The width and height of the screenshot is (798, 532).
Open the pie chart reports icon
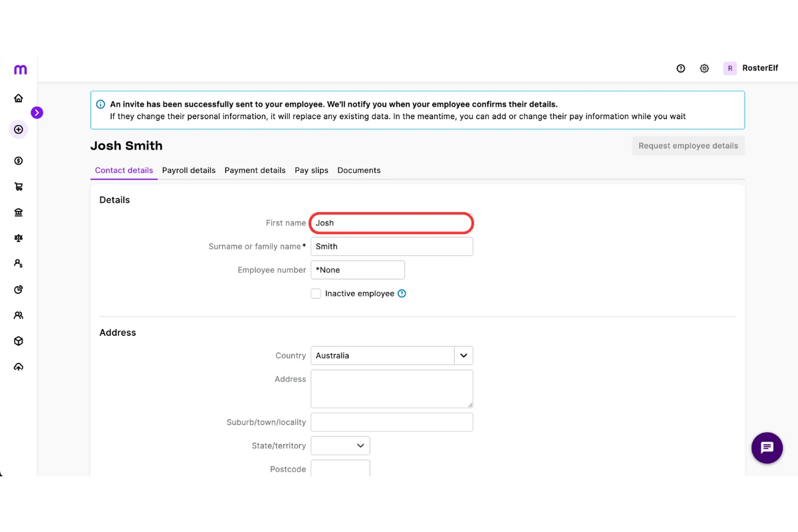point(19,290)
